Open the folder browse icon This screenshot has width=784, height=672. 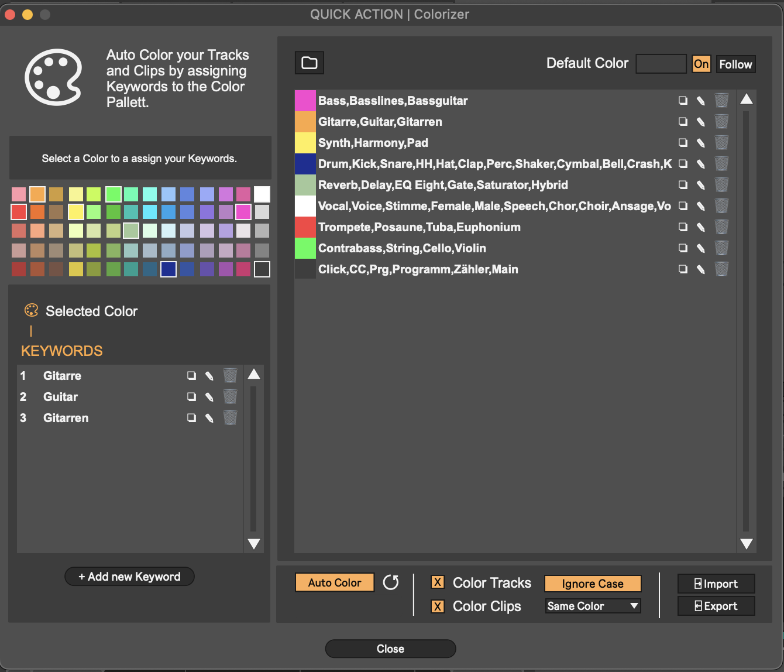309,63
